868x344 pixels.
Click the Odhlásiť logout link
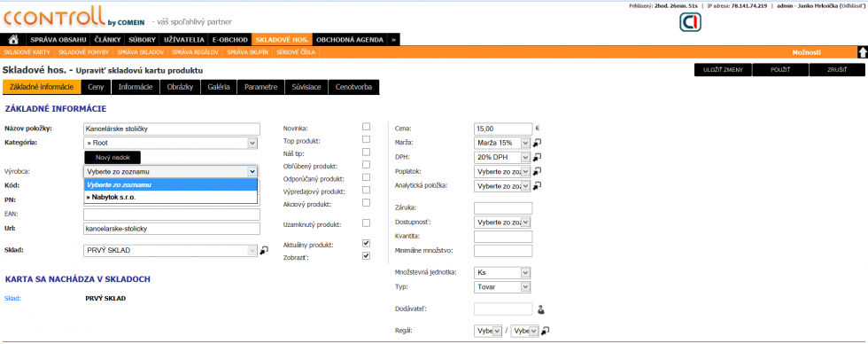(852, 5)
